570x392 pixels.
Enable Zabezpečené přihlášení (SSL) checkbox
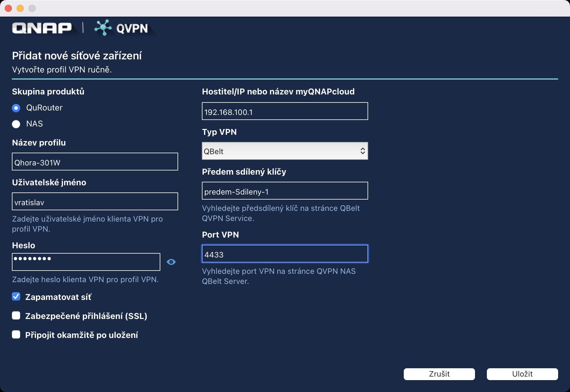[x=16, y=316]
